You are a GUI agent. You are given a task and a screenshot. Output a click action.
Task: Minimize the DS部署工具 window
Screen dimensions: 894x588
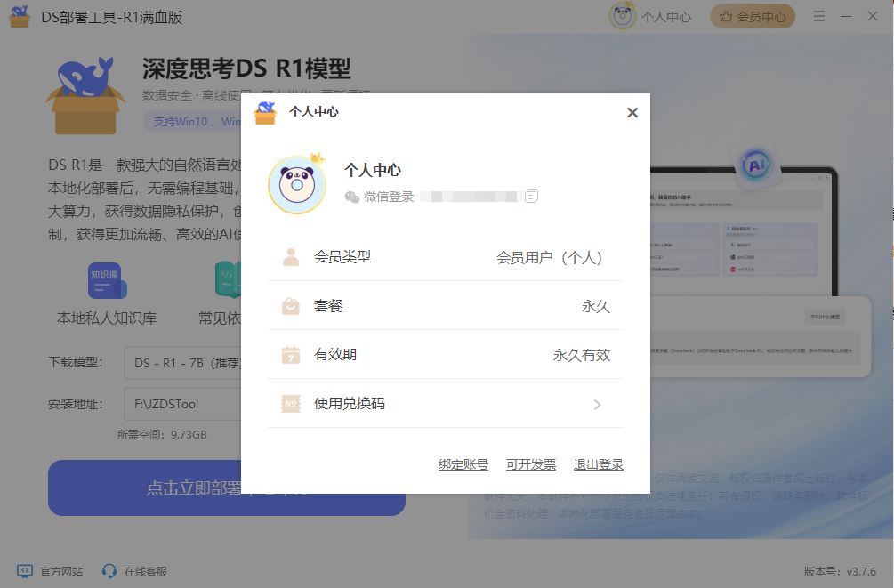coord(846,17)
